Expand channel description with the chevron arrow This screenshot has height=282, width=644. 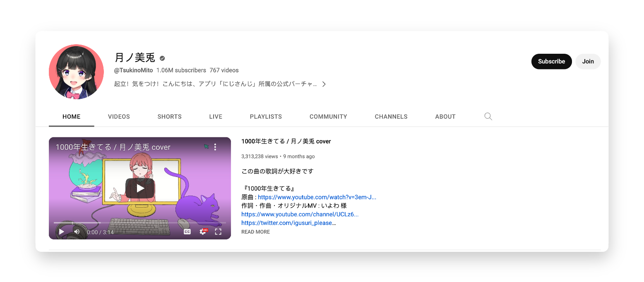point(324,84)
